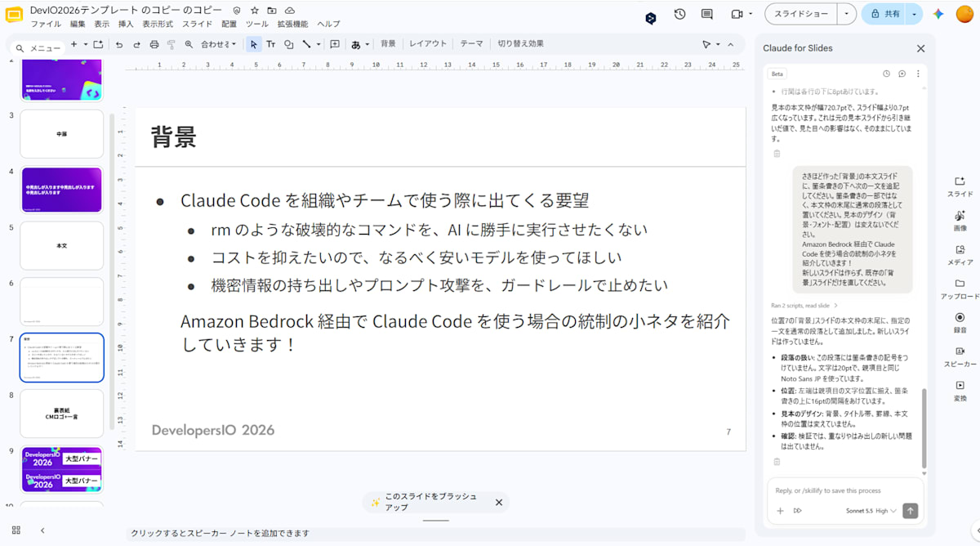Print the presentation
Image resolution: width=980 pixels, height=546 pixels.
154,44
